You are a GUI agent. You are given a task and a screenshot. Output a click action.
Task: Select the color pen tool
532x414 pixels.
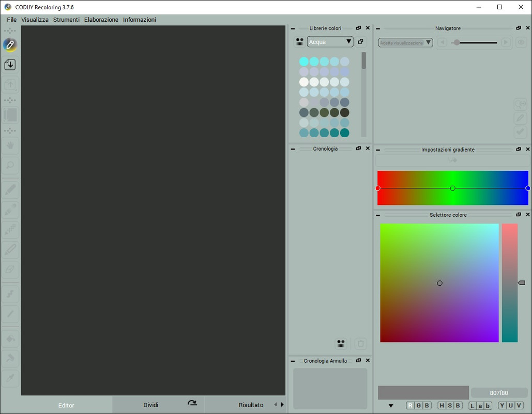pyautogui.click(x=10, y=190)
